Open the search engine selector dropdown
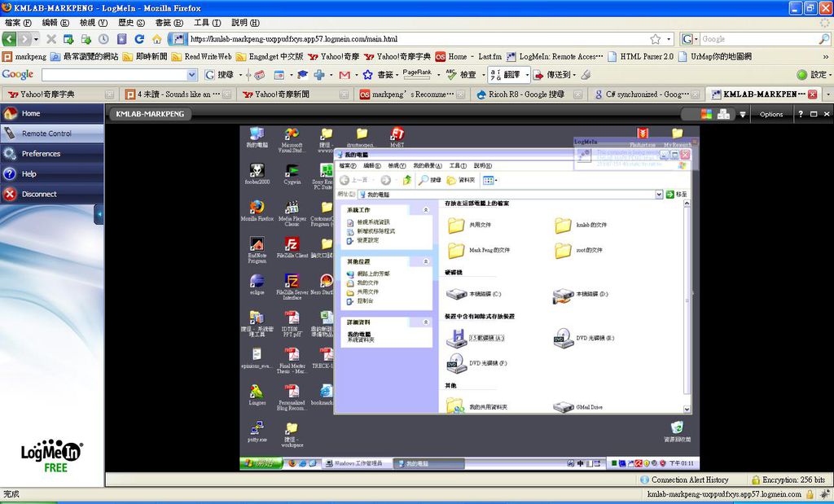 coord(689,39)
